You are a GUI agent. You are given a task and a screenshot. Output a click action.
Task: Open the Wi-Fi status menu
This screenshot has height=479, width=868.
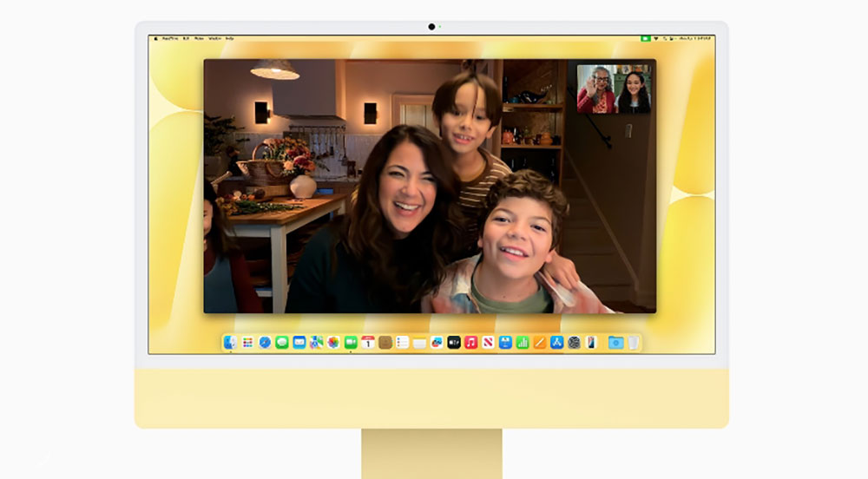tap(656, 39)
